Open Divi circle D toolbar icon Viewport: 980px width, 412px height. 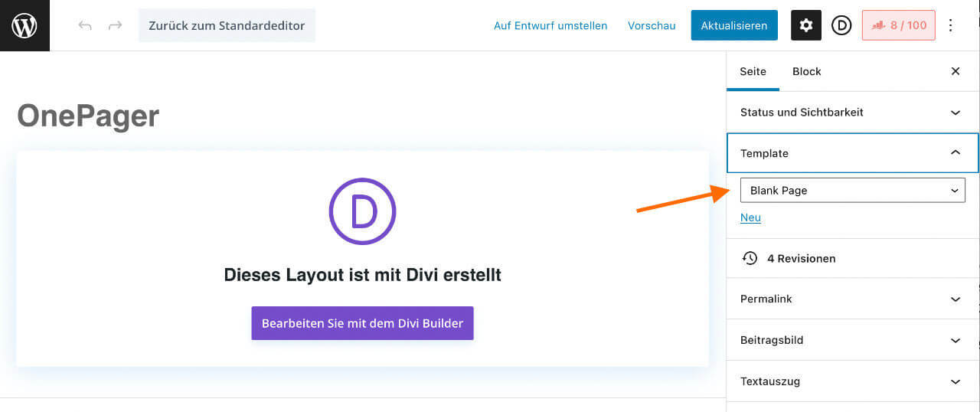coord(841,25)
